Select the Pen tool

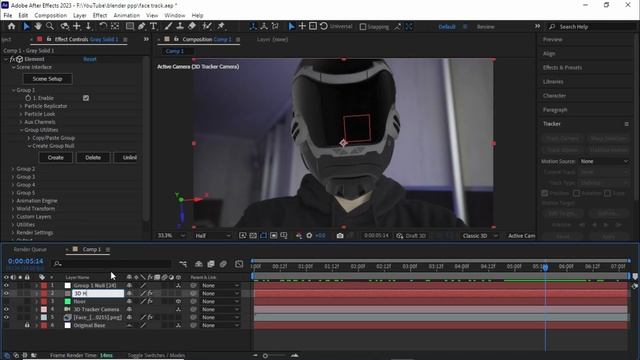tap(141, 26)
